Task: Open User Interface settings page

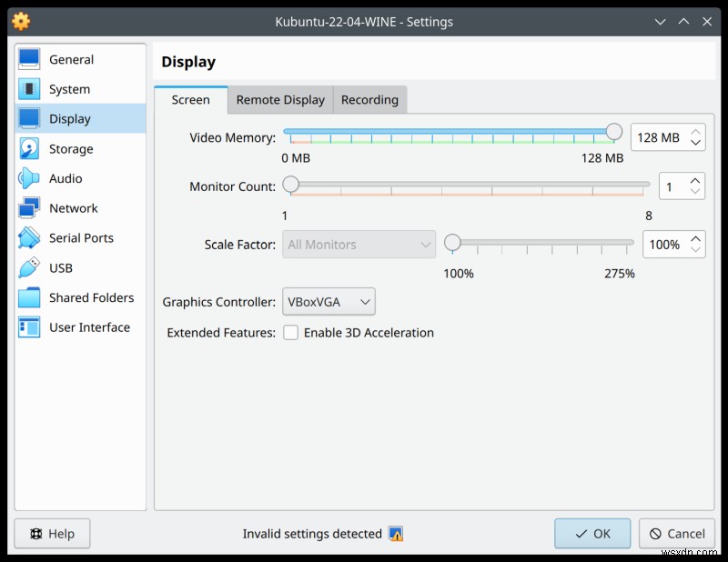Action: coord(80,327)
